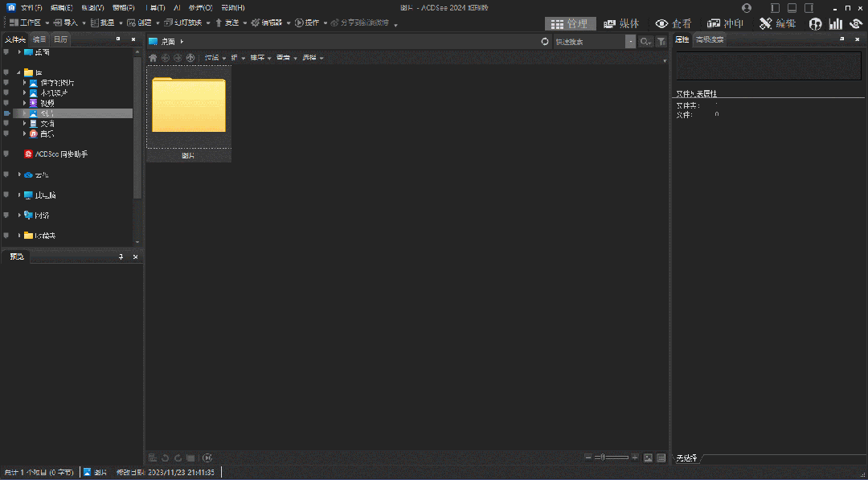Click the 导入 (Import) toolbar button
The height and width of the screenshot is (480, 868).
(66, 23)
